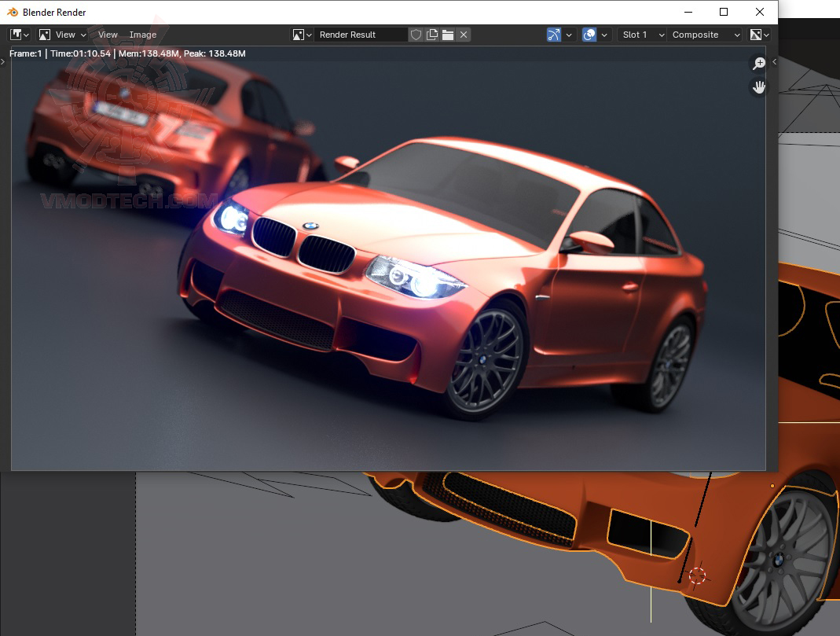The image size is (840, 636).
Task: Unlink the Render Result image with X icon
Action: [464, 35]
